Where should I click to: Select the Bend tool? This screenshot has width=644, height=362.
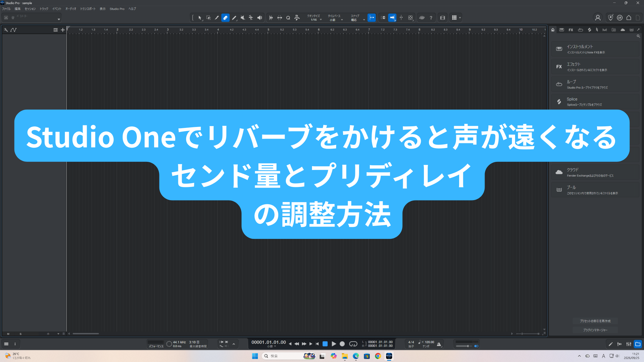pos(251,18)
